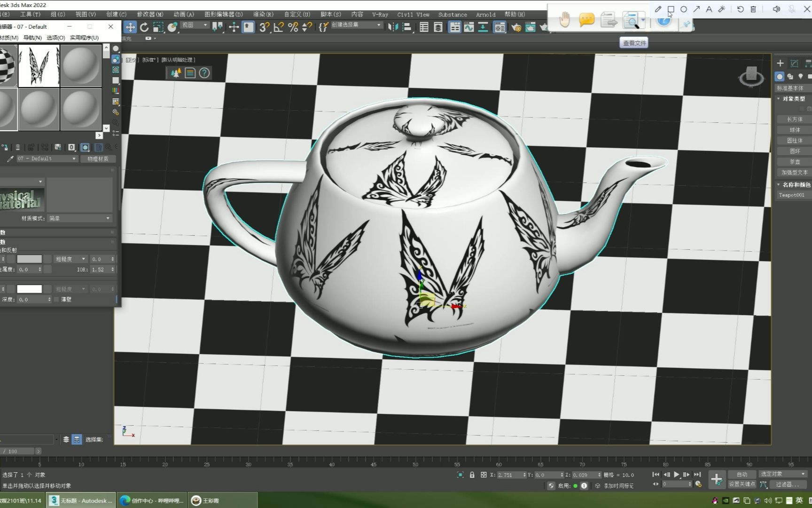Viewport: 812px width, 508px height.
Task: Activate the Select and Scale tool
Action: click(158, 27)
